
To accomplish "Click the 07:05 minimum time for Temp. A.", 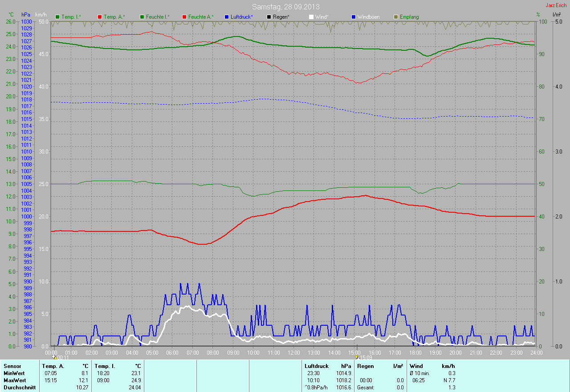I will pyautogui.click(x=51, y=373).
